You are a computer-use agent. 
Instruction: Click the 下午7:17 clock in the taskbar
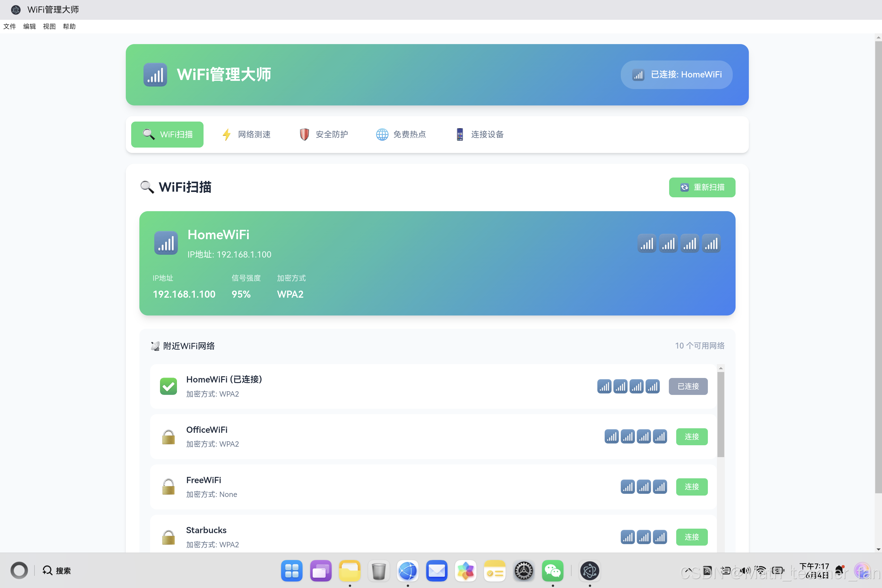point(814,566)
